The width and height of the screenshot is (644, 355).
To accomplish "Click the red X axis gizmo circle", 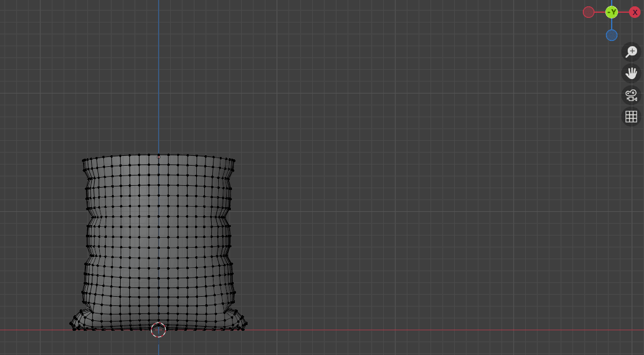I will (x=635, y=12).
